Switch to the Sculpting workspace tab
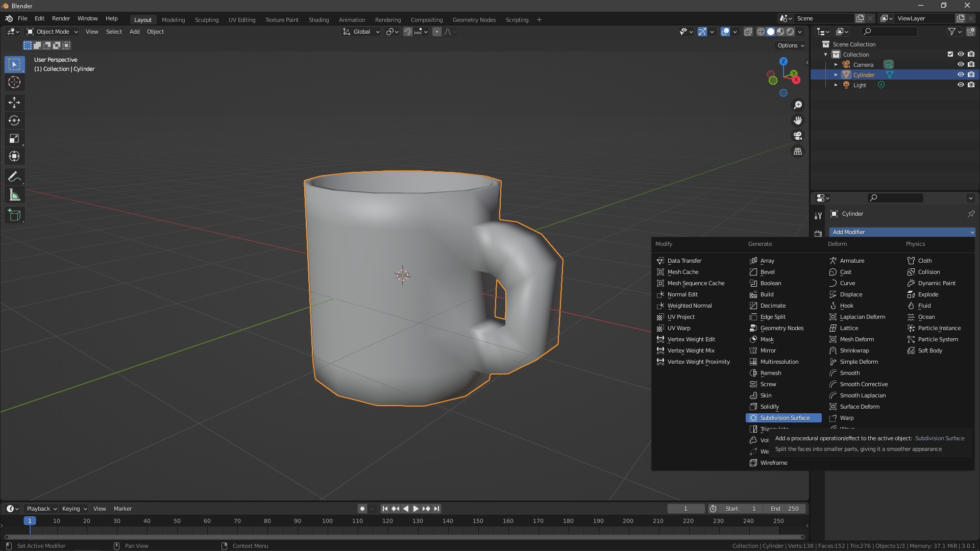Image resolution: width=980 pixels, height=551 pixels. [207, 20]
